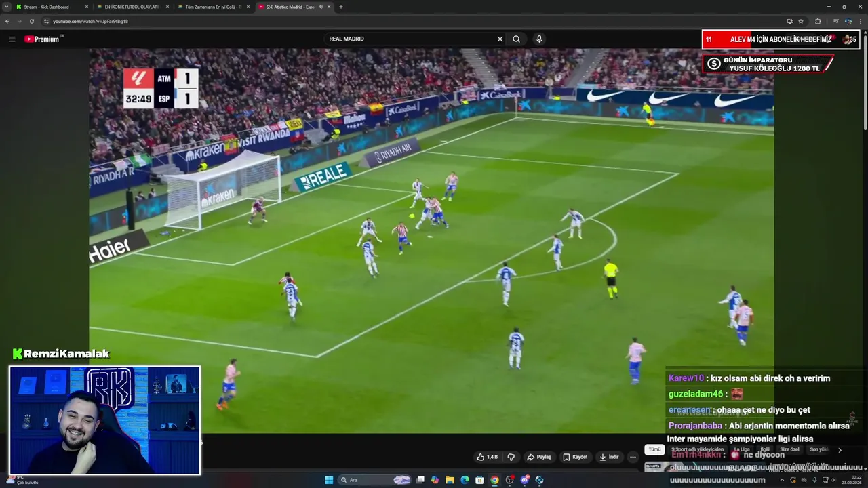Click the Atletico Madrid video player
This screenshot has height=488, width=868.
pyautogui.click(x=431, y=241)
